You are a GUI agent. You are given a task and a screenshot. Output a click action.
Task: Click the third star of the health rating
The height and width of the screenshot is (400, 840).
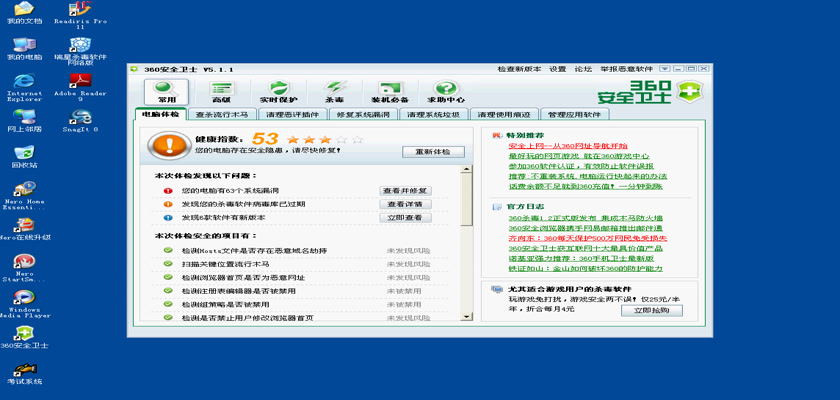pyautogui.click(x=325, y=140)
